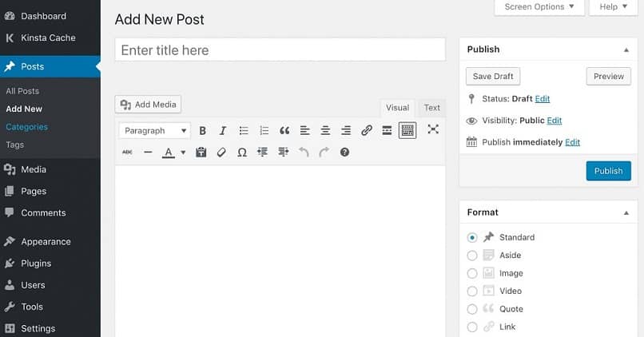This screenshot has width=644, height=337.
Task: Open keyboard shortcuts help icon
Action: coord(344,153)
